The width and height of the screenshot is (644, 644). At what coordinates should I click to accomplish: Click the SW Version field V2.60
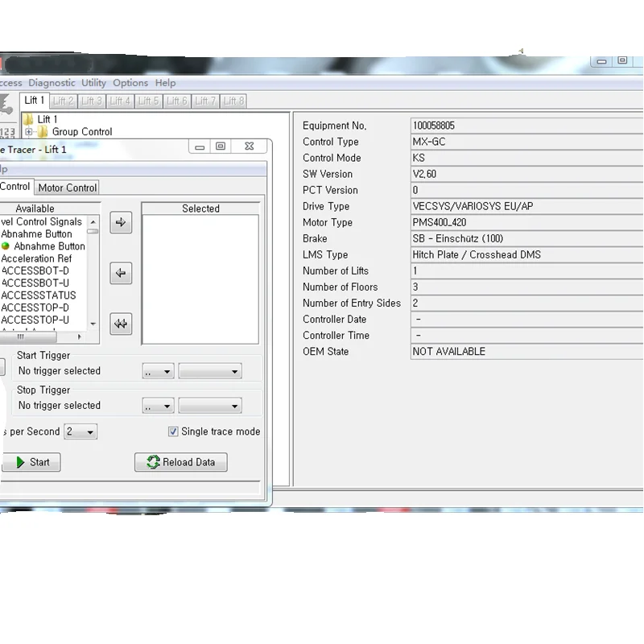[x=527, y=174]
